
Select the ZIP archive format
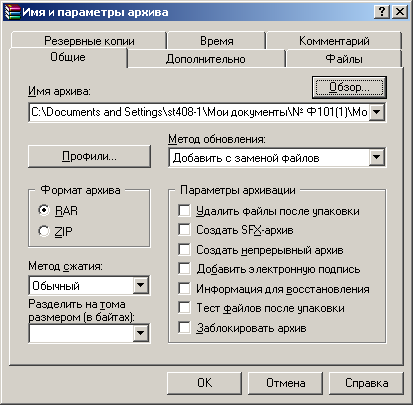(x=44, y=231)
